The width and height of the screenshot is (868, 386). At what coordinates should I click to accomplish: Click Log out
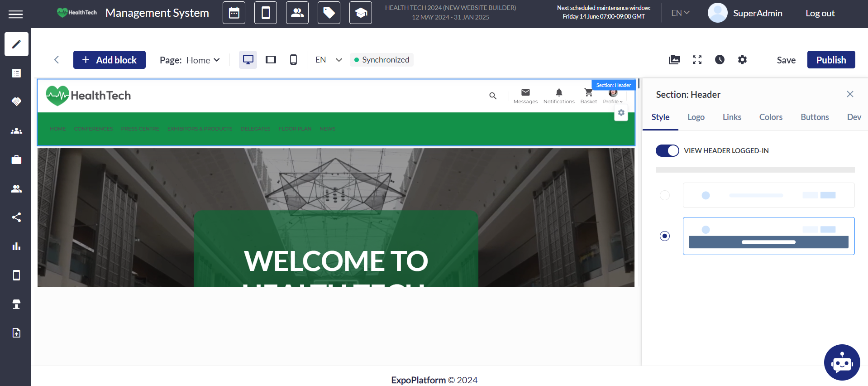point(820,13)
